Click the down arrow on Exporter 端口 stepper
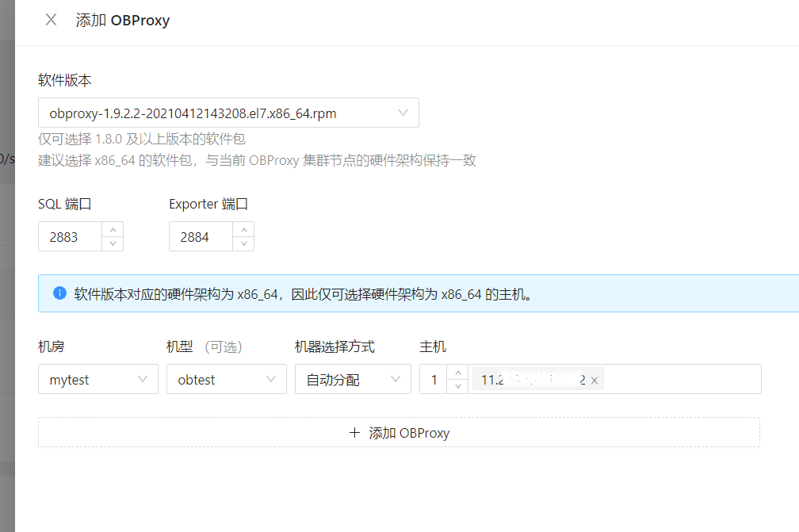Viewport: 799px width, 532px height. 245,243
